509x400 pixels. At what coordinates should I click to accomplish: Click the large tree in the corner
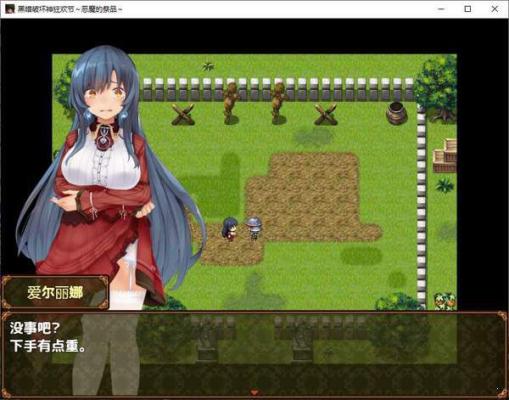pyautogui.click(x=436, y=87)
